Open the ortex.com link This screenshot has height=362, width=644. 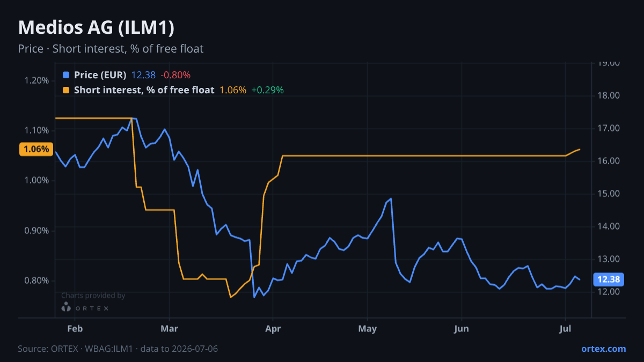(604, 349)
